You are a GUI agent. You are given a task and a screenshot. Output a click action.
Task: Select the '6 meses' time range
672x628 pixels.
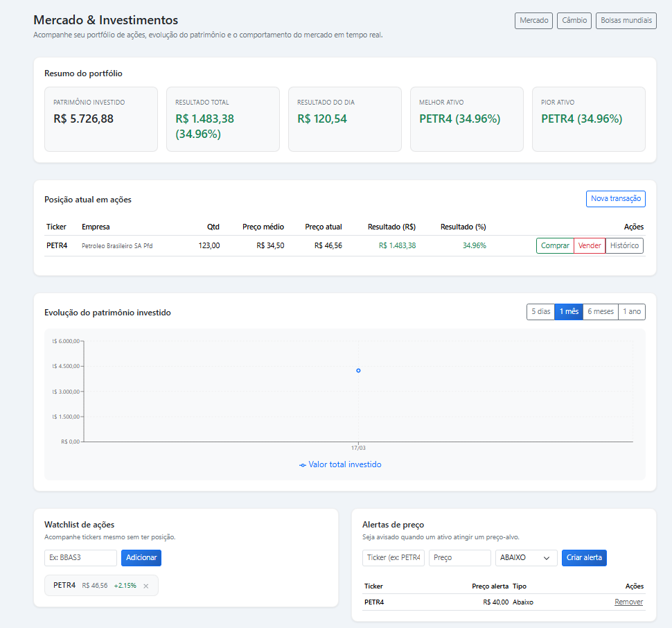pyautogui.click(x=600, y=311)
